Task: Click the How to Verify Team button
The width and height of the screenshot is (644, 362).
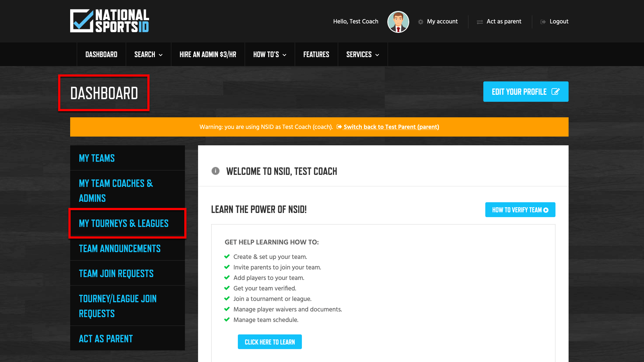Action: pyautogui.click(x=520, y=210)
